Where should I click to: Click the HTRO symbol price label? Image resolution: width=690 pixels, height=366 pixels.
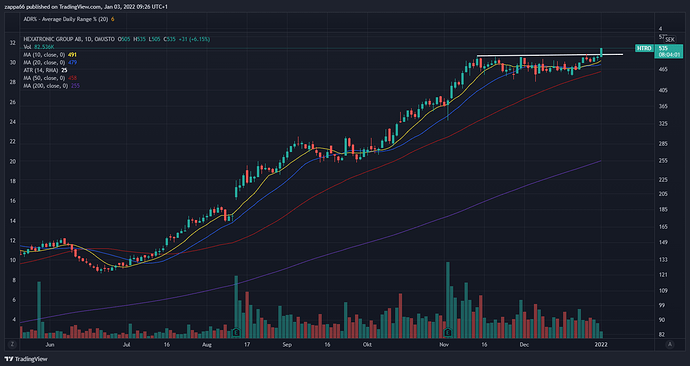pos(644,48)
